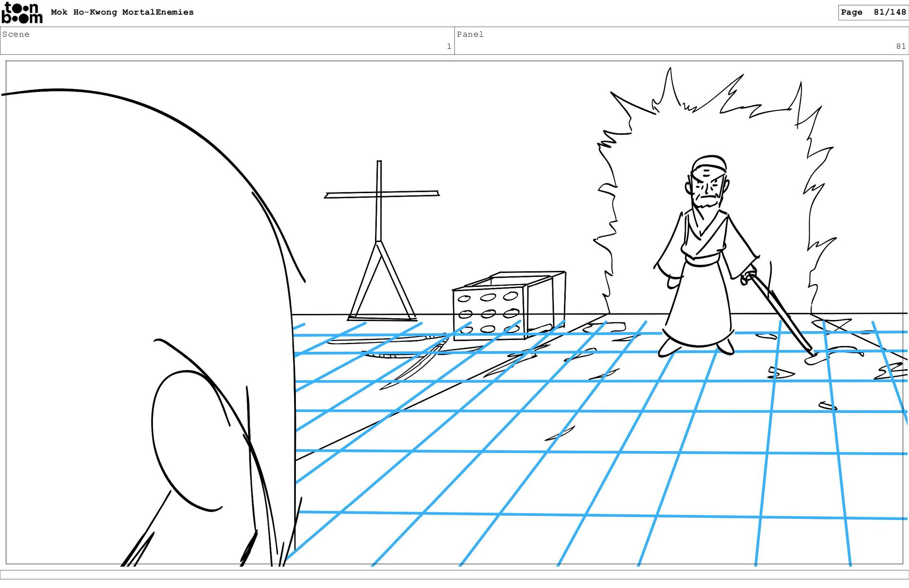
Task: Click the empty caption bar below the panel
Action: coord(454,574)
